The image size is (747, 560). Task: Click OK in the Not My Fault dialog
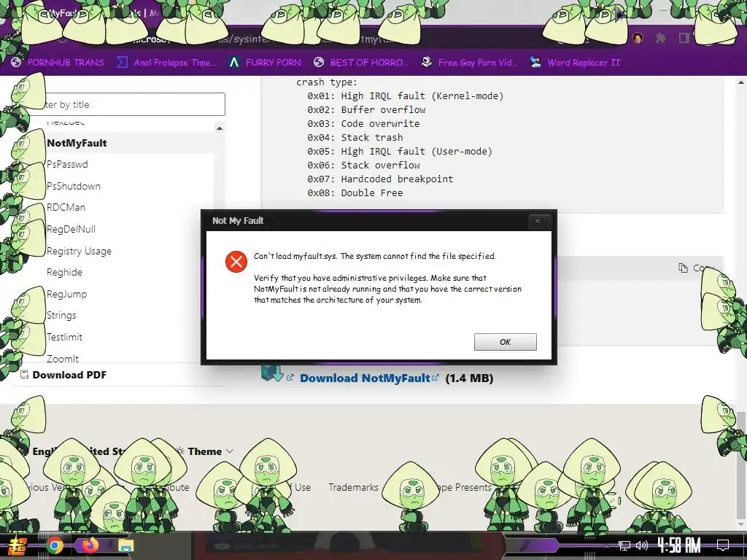[x=505, y=342]
